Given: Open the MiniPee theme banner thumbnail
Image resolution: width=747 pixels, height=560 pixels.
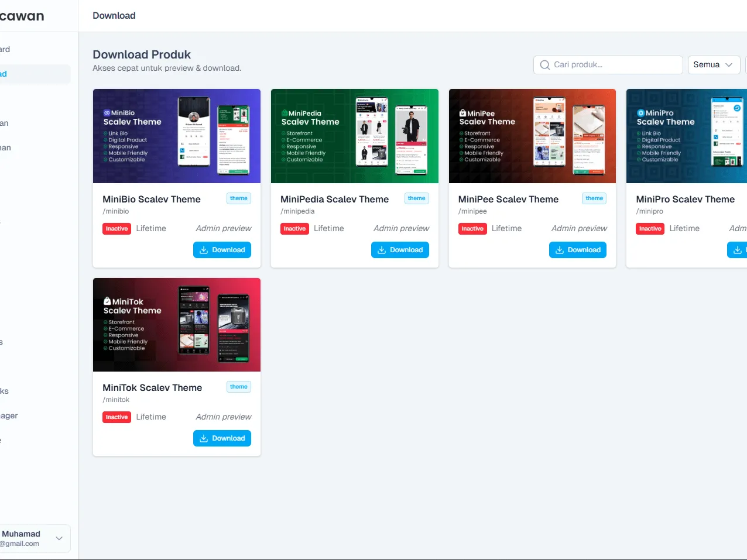Looking at the screenshot, I should 532,136.
